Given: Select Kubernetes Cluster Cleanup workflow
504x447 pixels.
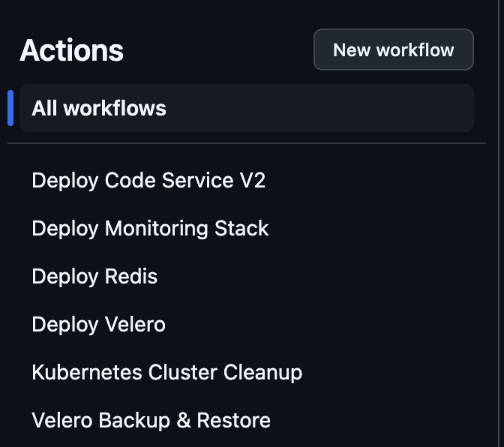Looking at the screenshot, I should pyautogui.click(x=166, y=372).
